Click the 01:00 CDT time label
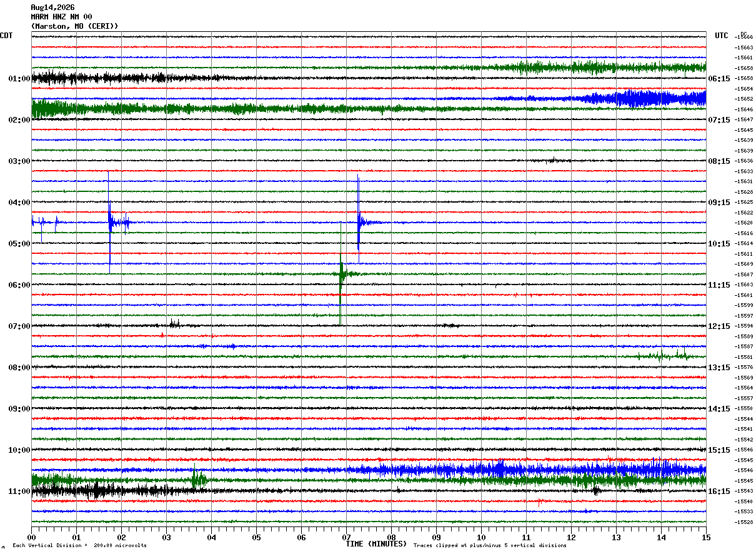 [x=19, y=79]
